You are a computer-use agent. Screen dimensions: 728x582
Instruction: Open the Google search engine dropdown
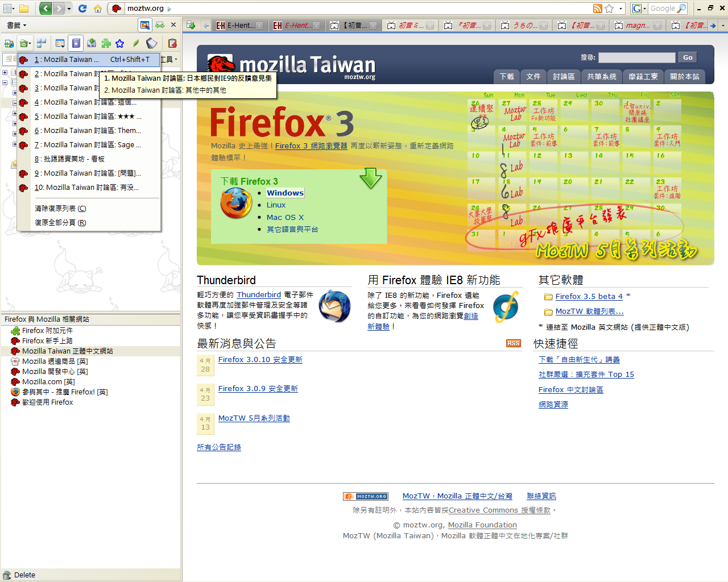tap(639, 9)
